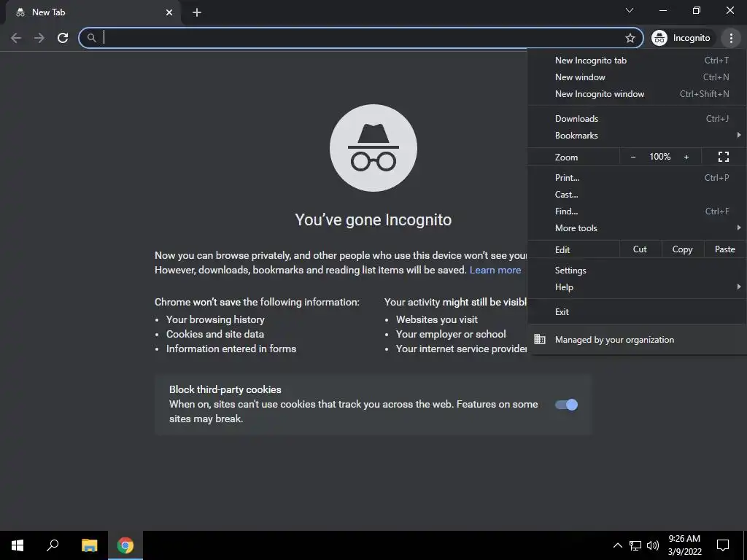This screenshot has height=560, width=747.
Task: Open a new tab with the plus button
Action: click(x=197, y=12)
